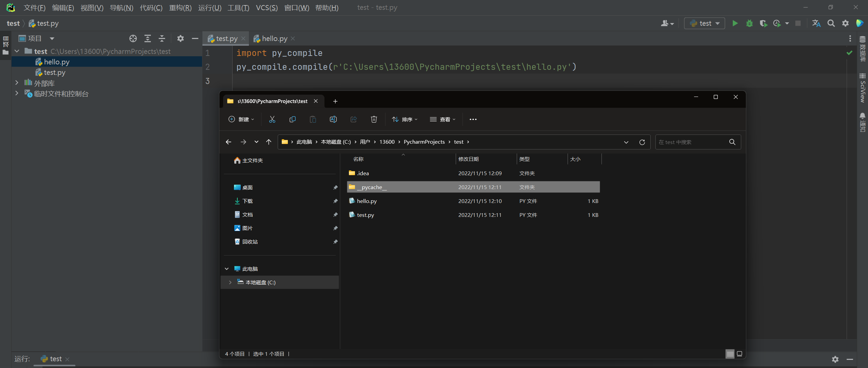Switch to details list view toggle
Image resolution: width=868 pixels, height=368 pixels.
(x=730, y=354)
